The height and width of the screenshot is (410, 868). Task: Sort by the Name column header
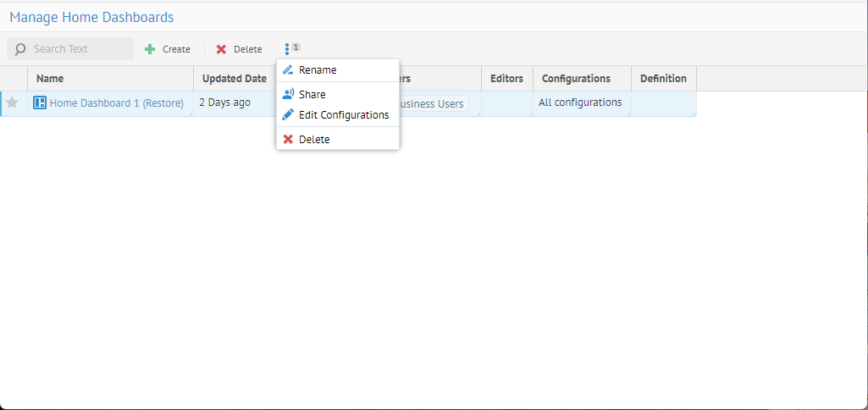[x=51, y=78]
